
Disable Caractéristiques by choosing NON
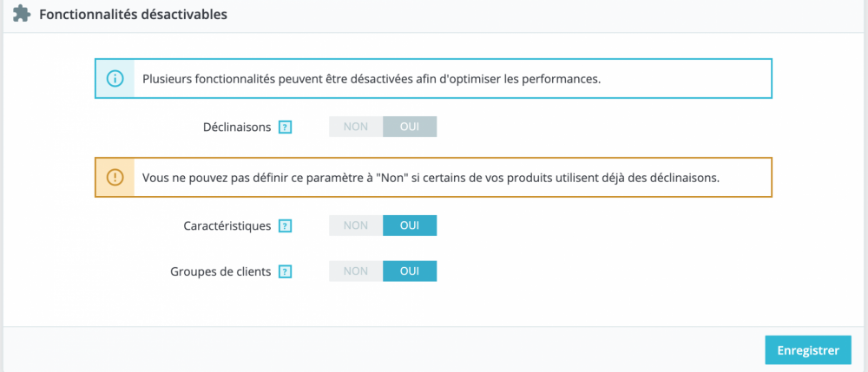[356, 225]
